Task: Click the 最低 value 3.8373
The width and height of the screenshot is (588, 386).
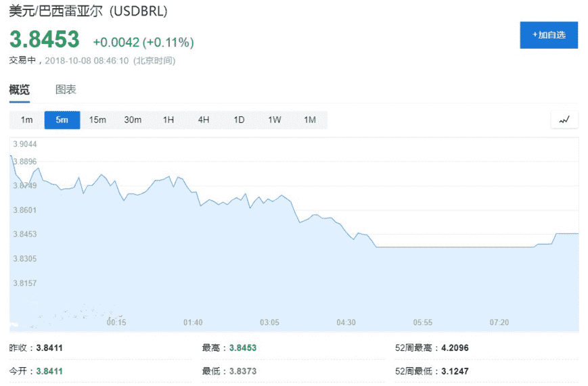Action: coord(243,371)
